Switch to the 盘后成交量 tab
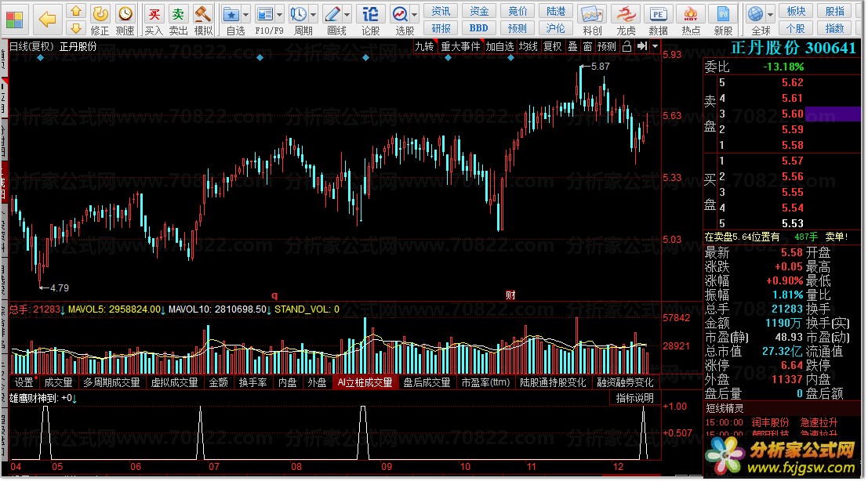 pos(427,382)
